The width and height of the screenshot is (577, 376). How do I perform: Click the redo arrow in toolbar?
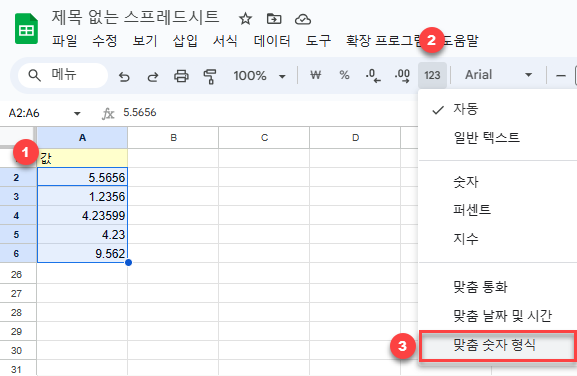[153, 76]
